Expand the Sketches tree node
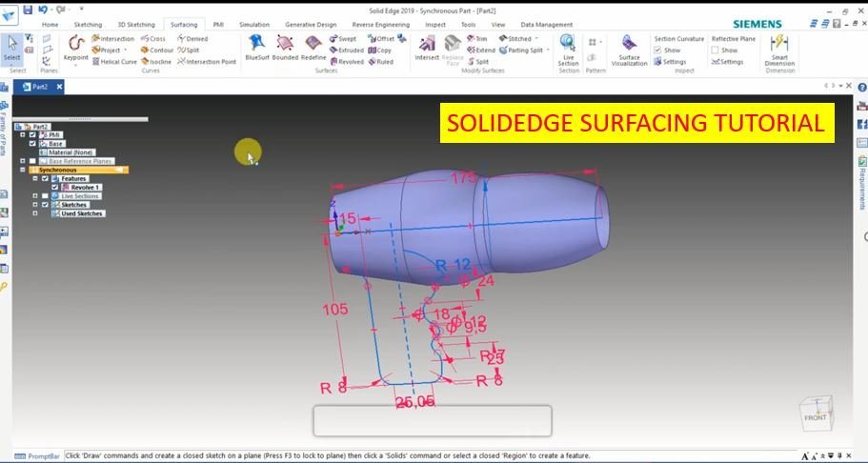The width and height of the screenshot is (868, 463). pos(34,205)
